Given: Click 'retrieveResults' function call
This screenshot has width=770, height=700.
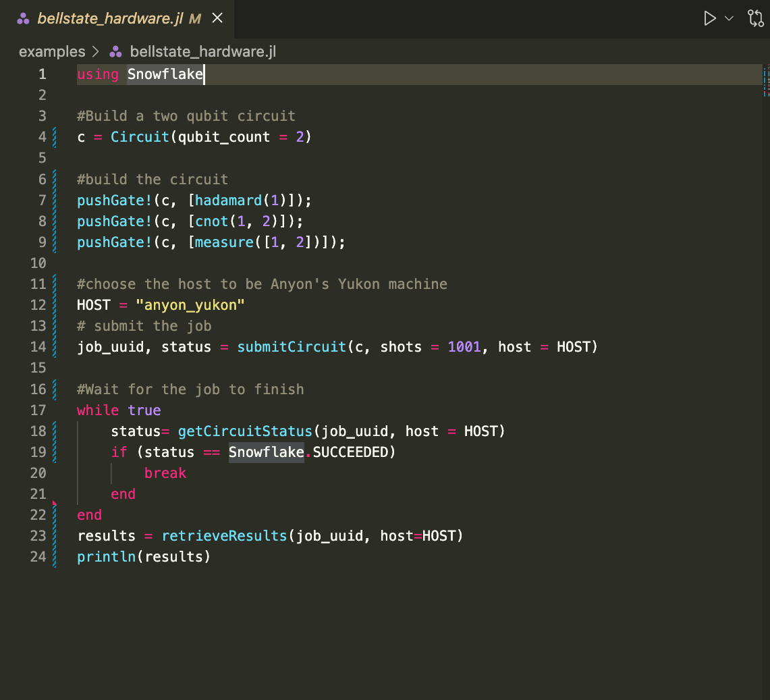Looking at the screenshot, I should coord(225,536).
